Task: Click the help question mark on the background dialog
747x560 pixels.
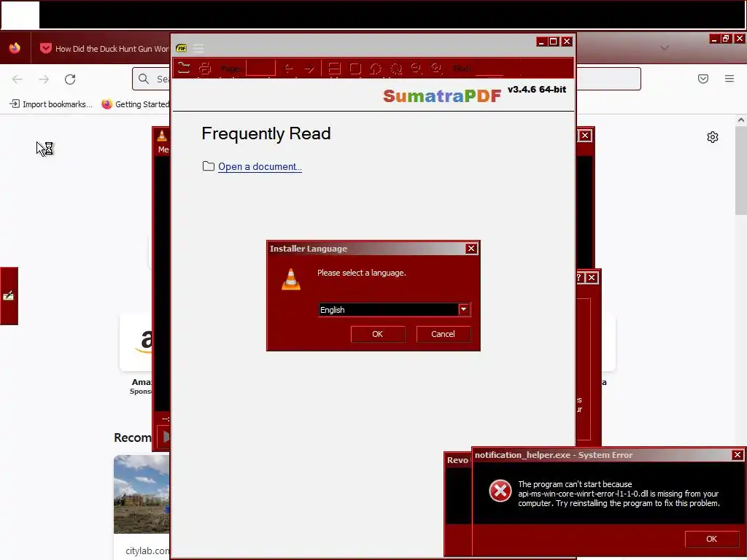Action: pos(578,278)
